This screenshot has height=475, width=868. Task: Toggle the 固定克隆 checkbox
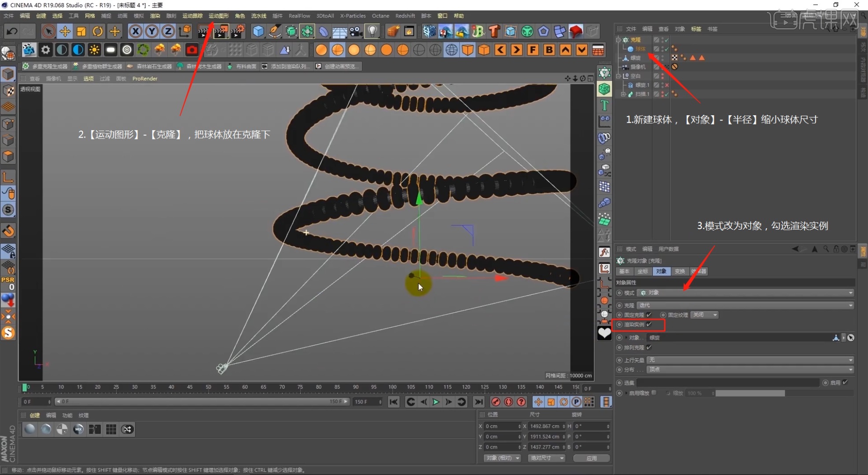pos(649,314)
